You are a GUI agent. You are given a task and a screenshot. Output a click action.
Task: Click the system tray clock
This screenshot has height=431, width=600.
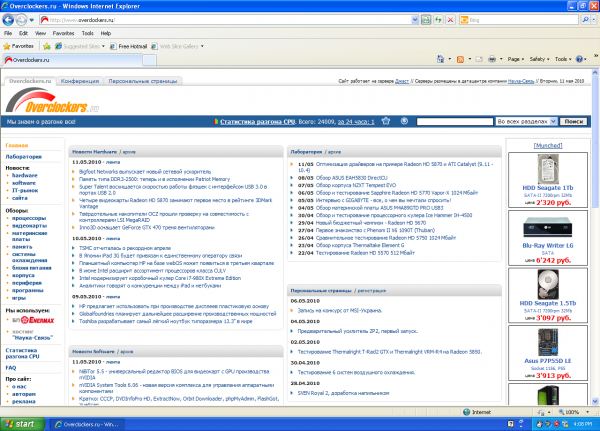click(x=583, y=424)
